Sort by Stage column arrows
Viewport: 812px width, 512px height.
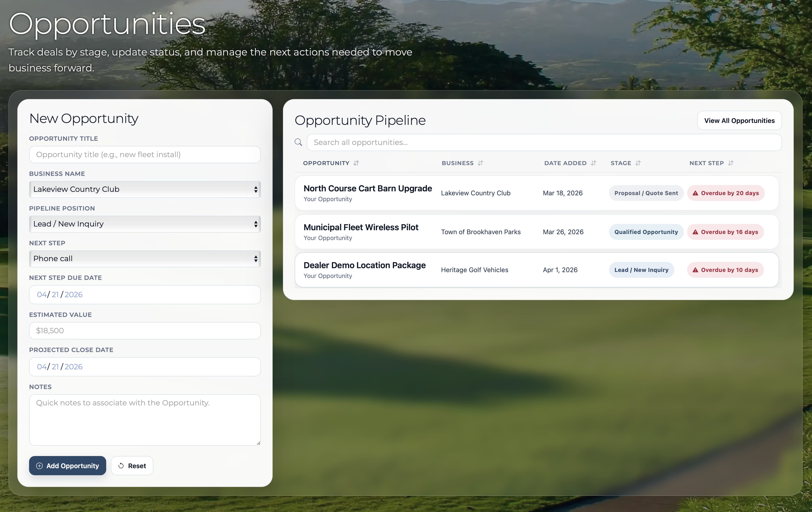click(x=638, y=163)
